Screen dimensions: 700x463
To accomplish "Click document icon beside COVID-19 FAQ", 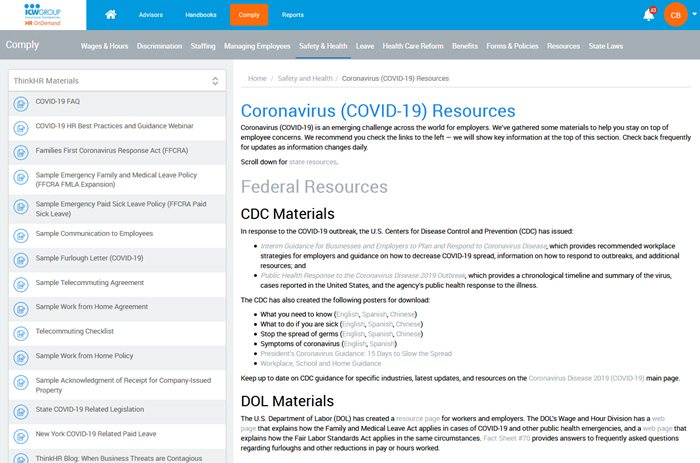I will 21,104.
